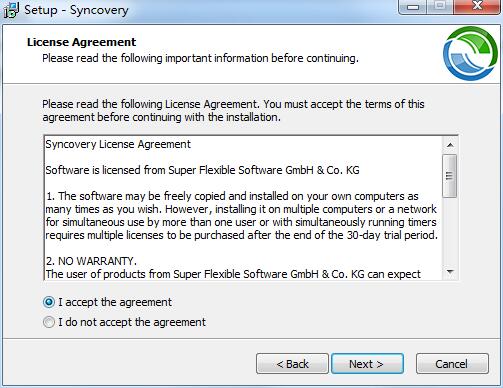Select 'I accept the agreement' option

pos(49,302)
